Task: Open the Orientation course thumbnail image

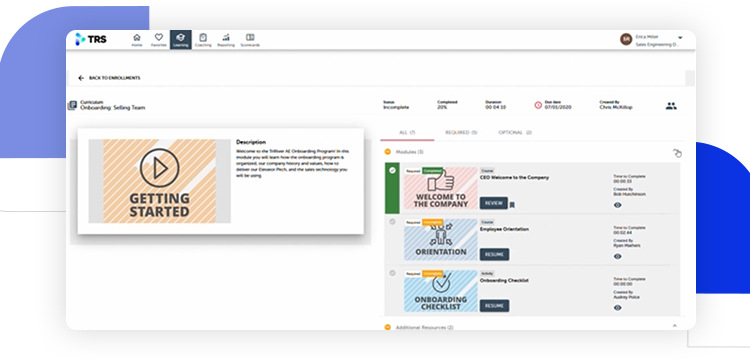Action: point(441,240)
